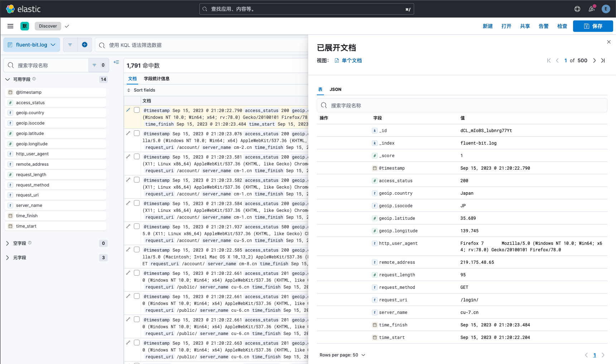Open the main hamburger navigation menu

[10, 26]
